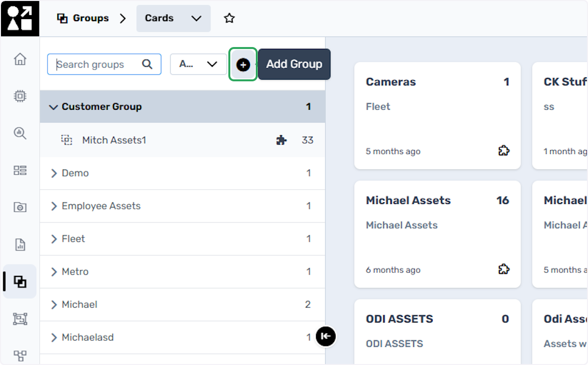Expand the Metro group

point(54,271)
